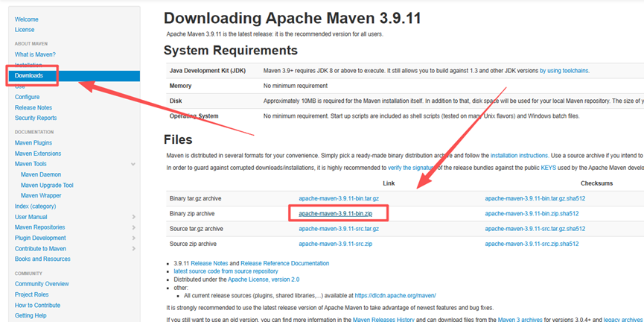The width and height of the screenshot is (644, 322).
Task: Open the Contribute to Maven sidebar link
Action: pyautogui.click(x=40, y=249)
